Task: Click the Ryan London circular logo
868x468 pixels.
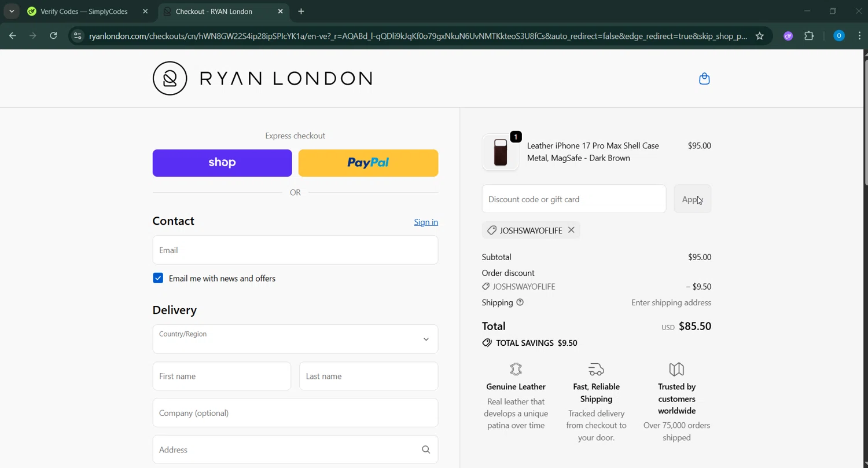Action: tap(170, 78)
